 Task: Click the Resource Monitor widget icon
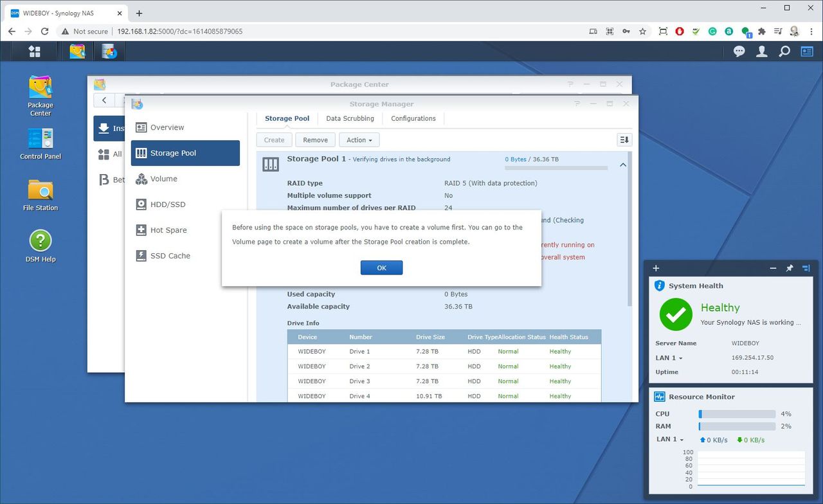659,397
